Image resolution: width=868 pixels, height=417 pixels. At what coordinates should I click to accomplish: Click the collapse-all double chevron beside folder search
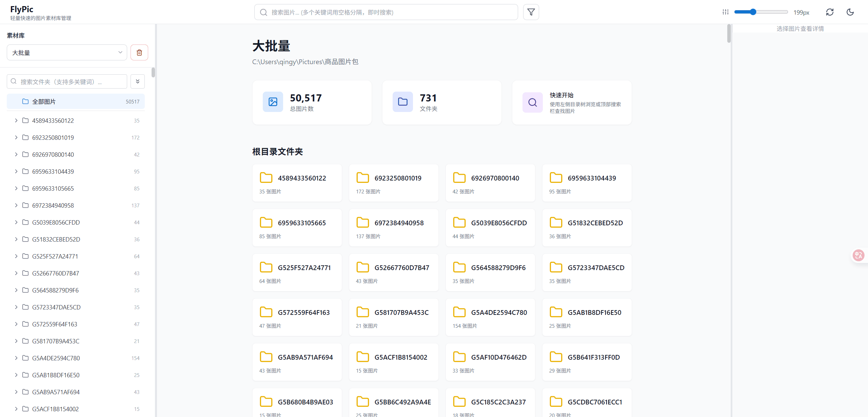137,81
